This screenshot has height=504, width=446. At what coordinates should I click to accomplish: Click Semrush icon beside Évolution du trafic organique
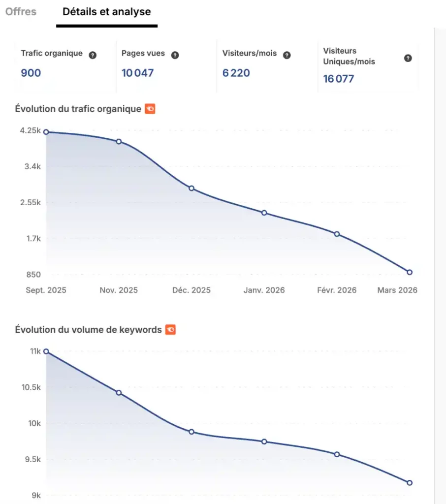click(150, 109)
